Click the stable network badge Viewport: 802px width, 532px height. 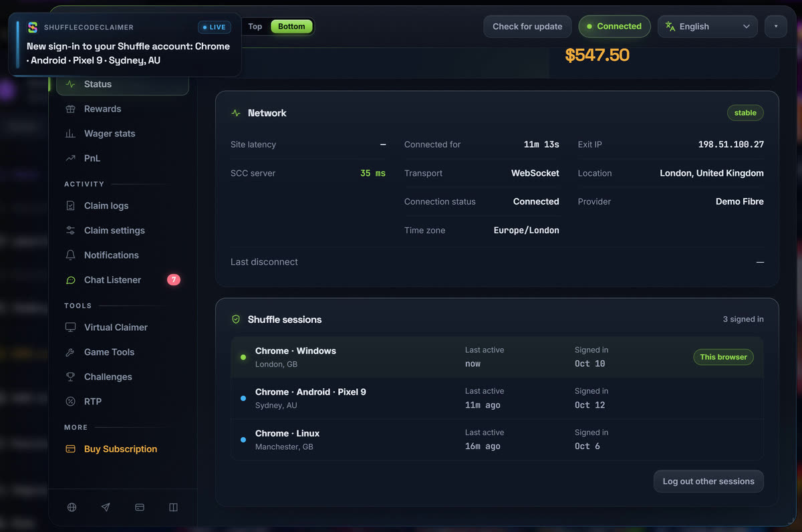pos(745,113)
